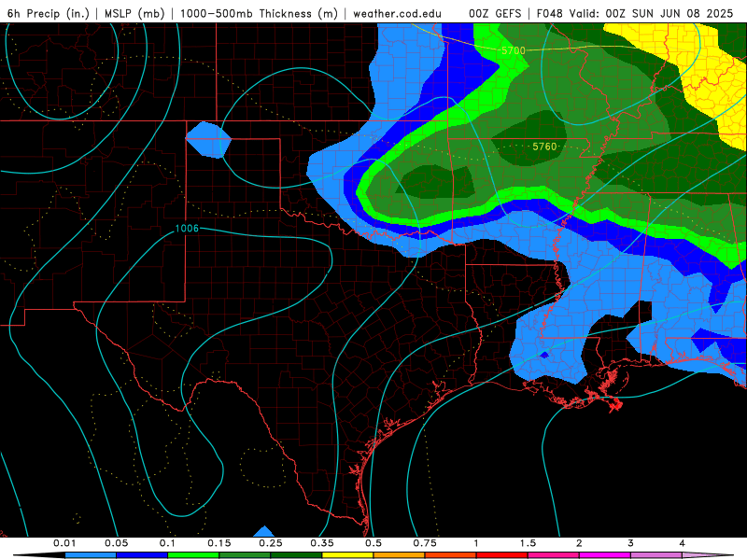Click the 5700 thickness contour label
The image size is (747, 560).
click(x=513, y=50)
